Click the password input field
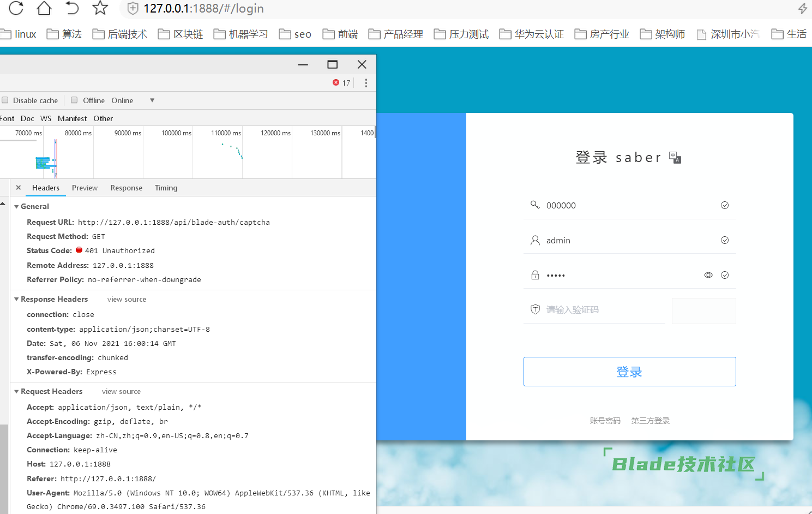The height and width of the screenshot is (514, 812). point(629,275)
